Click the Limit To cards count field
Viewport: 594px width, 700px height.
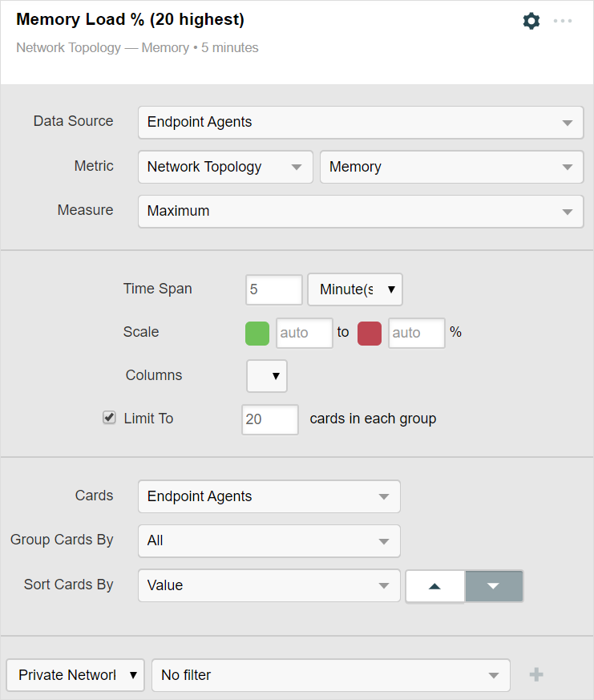click(269, 419)
